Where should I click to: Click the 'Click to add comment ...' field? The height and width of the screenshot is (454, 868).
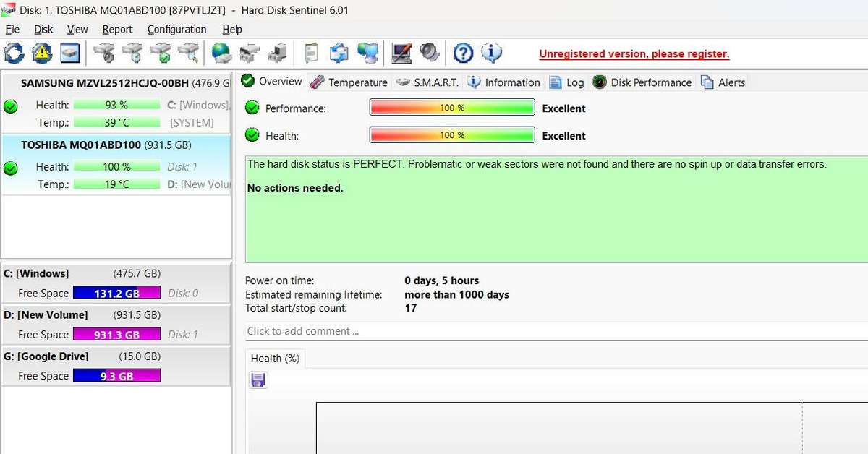point(556,331)
